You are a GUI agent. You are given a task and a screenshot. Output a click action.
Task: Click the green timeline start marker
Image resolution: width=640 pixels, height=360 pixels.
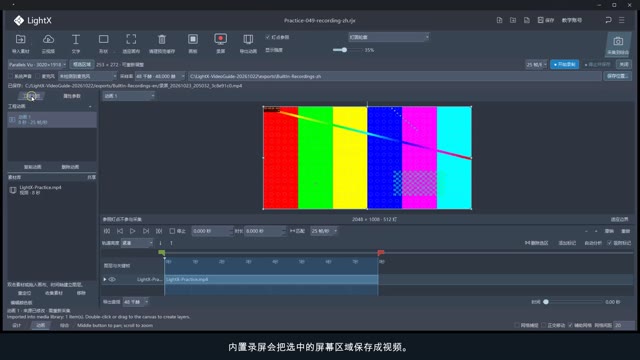(x=162, y=253)
